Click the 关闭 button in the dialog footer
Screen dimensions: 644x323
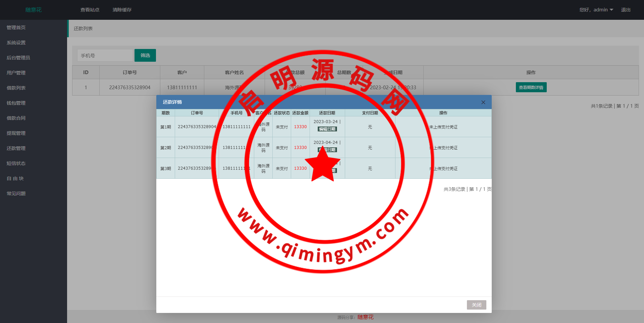(x=476, y=305)
